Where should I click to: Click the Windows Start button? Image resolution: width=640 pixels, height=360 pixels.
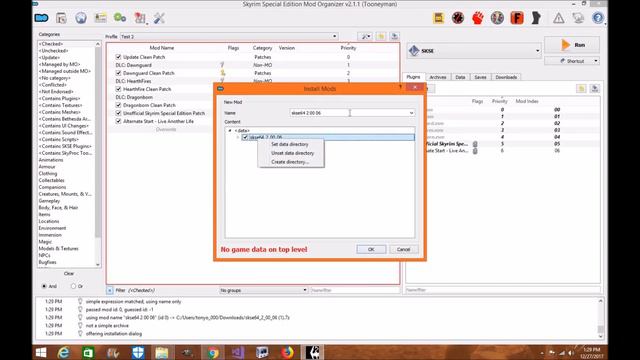coord(41,352)
